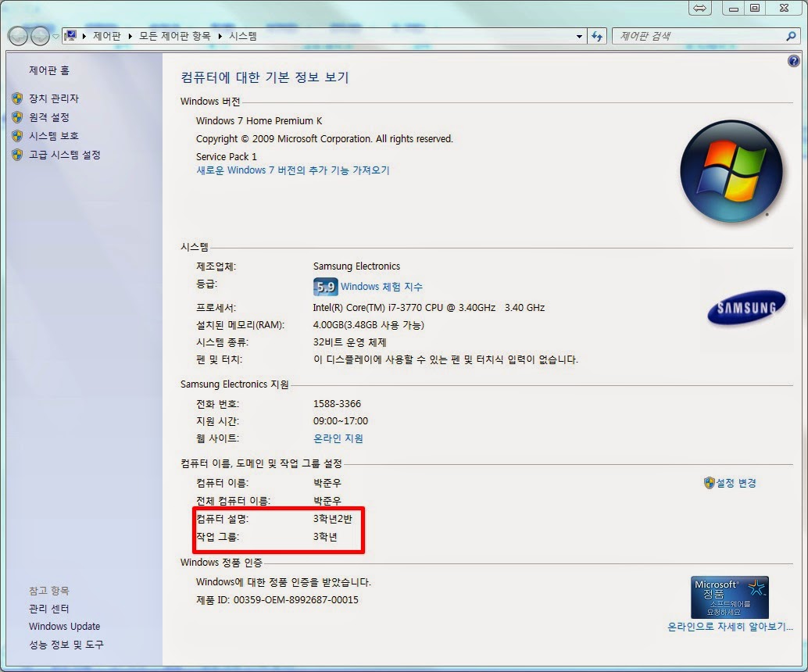Maximize the System window
808x672 pixels.
click(x=754, y=8)
